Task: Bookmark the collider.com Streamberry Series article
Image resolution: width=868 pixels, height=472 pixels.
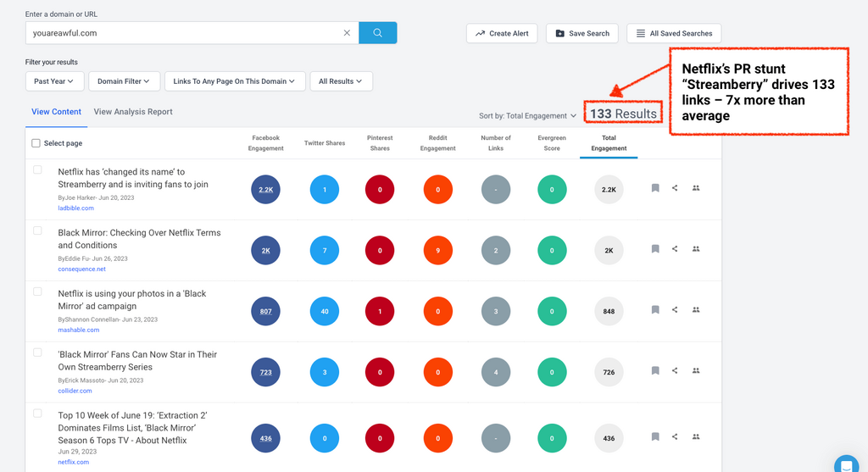Action: [x=655, y=371]
